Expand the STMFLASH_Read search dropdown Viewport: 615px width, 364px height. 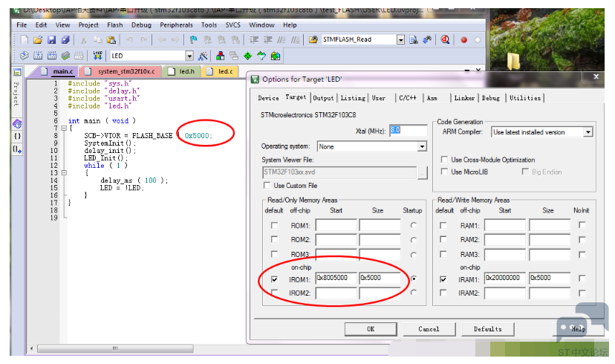(x=400, y=39)
